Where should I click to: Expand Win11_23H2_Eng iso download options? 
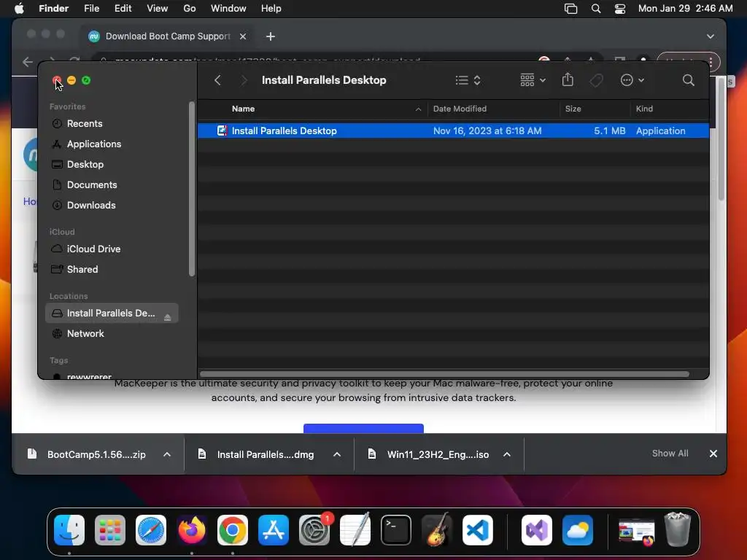(507, 454)
